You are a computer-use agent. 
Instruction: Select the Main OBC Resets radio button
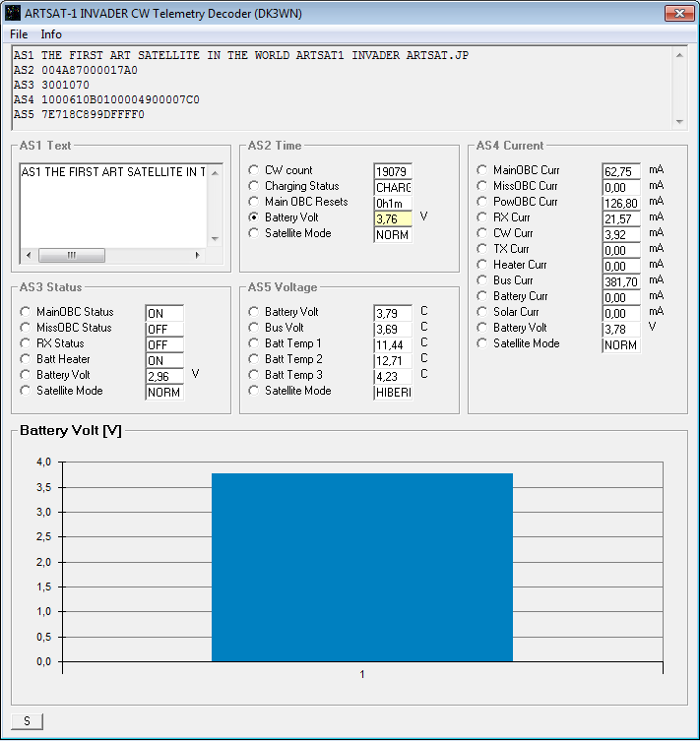coord(254,202)
